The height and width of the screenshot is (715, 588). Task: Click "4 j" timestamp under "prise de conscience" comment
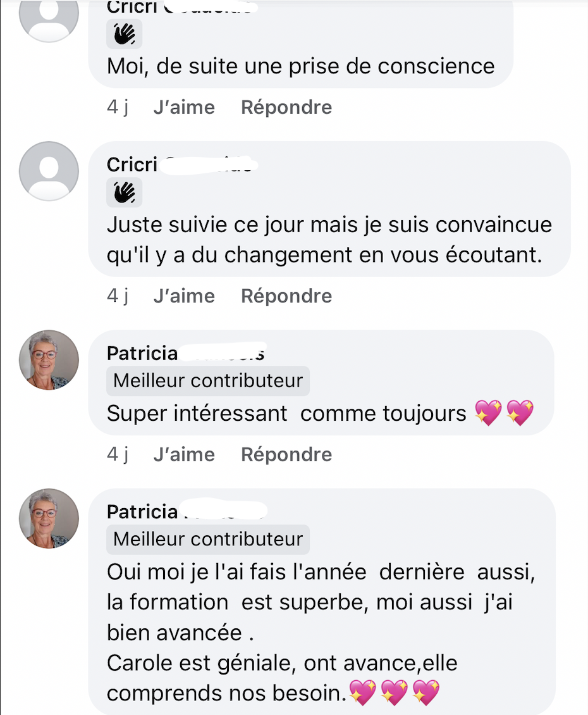[x=118, y=108]
